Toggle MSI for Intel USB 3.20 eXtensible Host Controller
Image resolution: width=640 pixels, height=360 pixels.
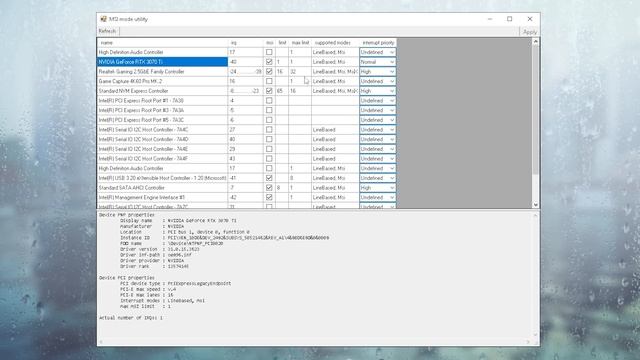pyautogui.click(x=269, y=178)
